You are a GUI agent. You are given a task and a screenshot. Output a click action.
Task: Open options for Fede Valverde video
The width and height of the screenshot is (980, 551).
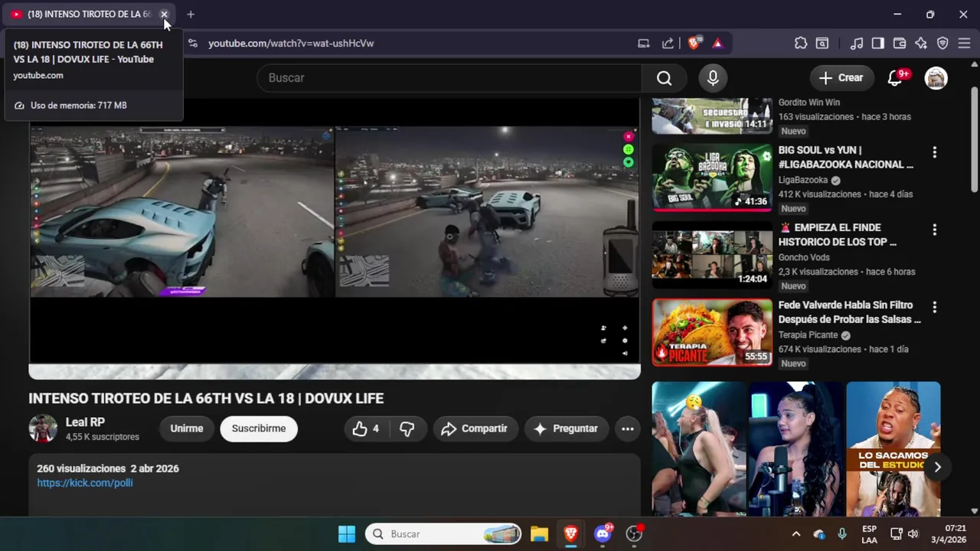click(x=934, y=307)
